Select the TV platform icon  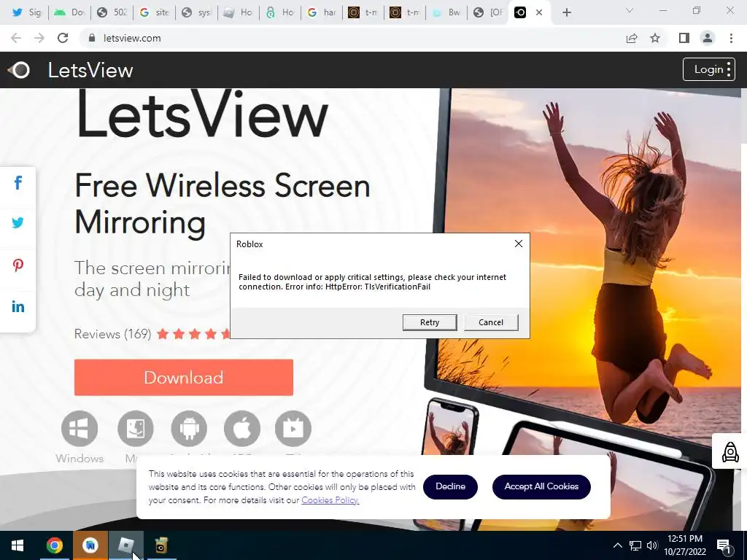[x=293, y=429]
